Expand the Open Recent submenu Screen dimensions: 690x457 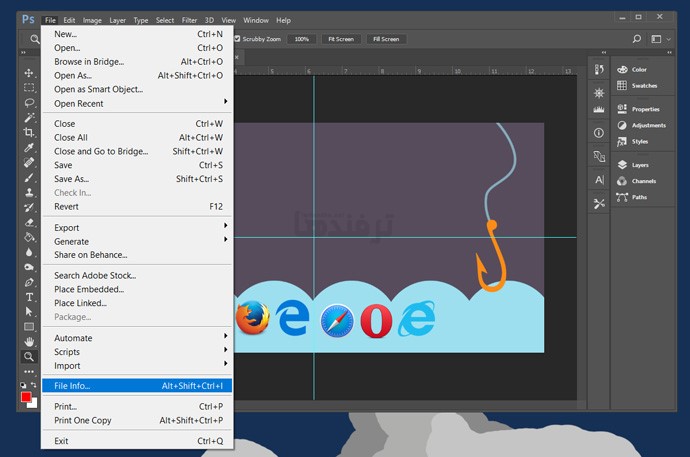point(138,103)
